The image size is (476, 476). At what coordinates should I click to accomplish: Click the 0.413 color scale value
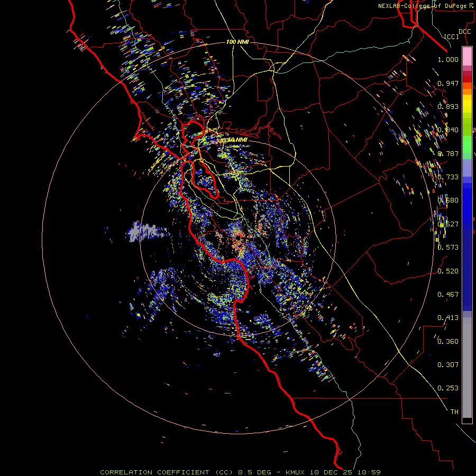click(448, 318)
